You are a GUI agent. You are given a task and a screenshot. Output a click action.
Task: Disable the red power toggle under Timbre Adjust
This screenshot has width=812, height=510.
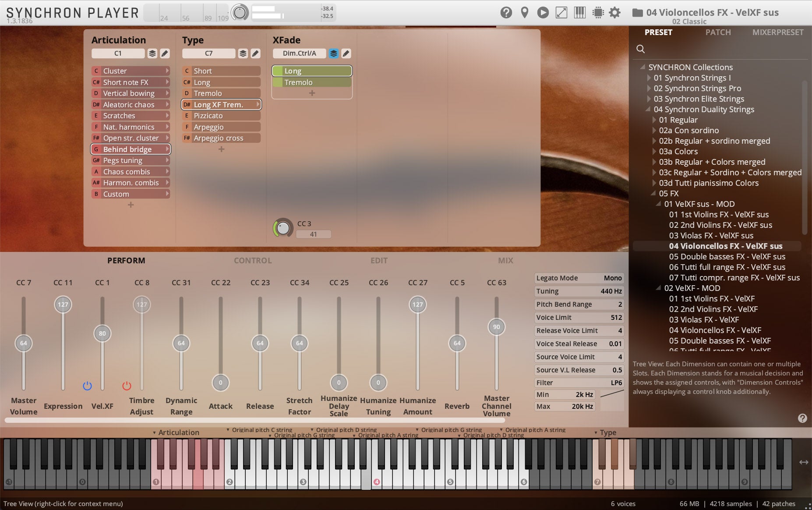127,386
